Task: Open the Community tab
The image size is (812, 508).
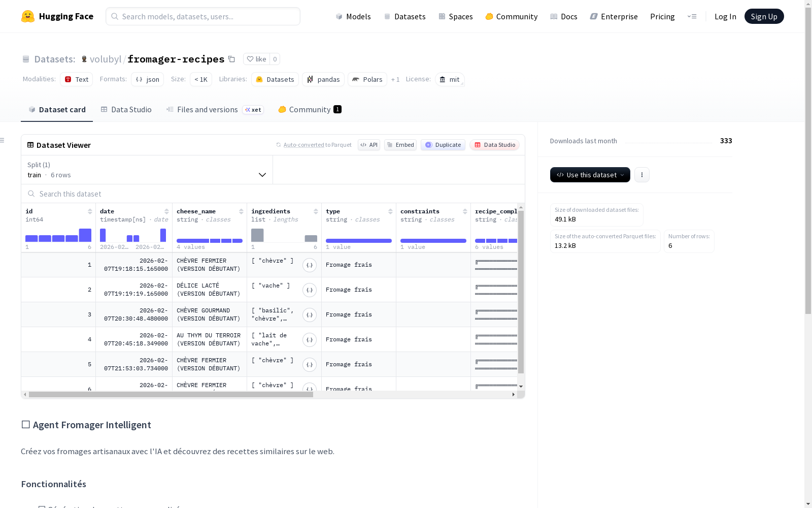Action: (x=310, y=110)
